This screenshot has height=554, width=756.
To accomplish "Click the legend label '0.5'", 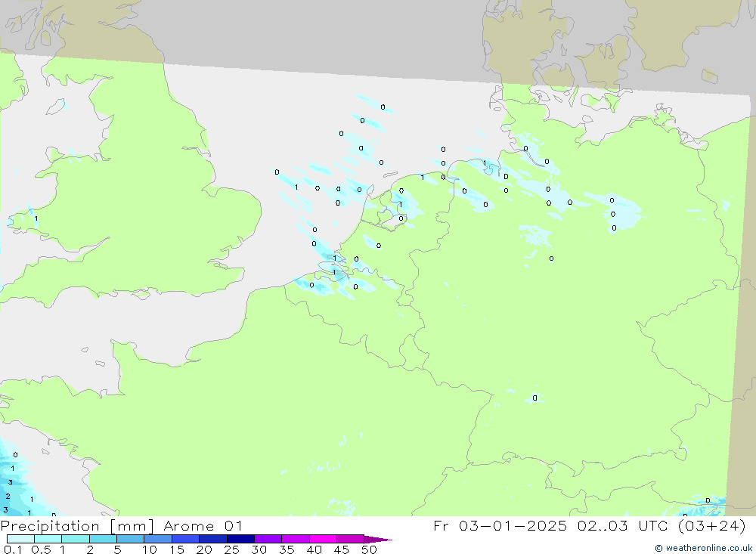I will tap(41, 549).
